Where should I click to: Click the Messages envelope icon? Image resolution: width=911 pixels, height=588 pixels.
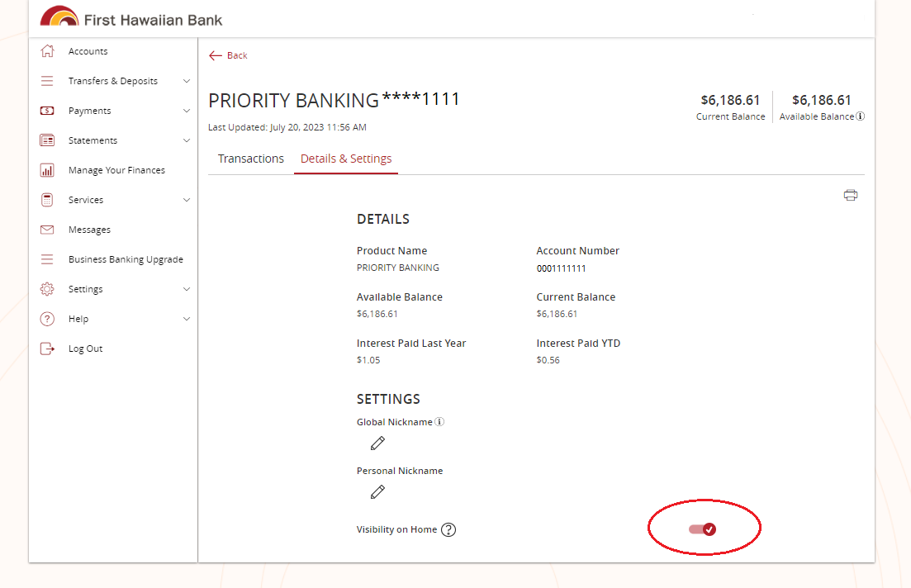point(47,230)
